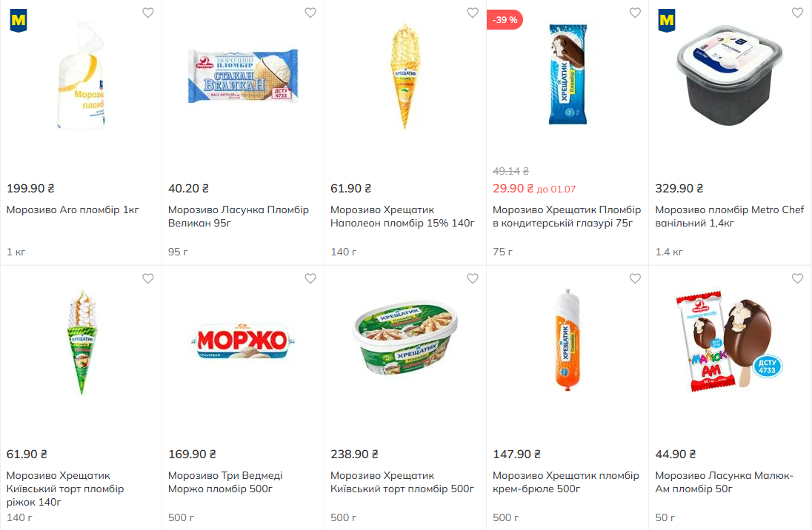The height and width of the screenshot is (530, 812).
Task: Click heart icon on Хрещатик глазурі 75г card
Action: [635, 13]
